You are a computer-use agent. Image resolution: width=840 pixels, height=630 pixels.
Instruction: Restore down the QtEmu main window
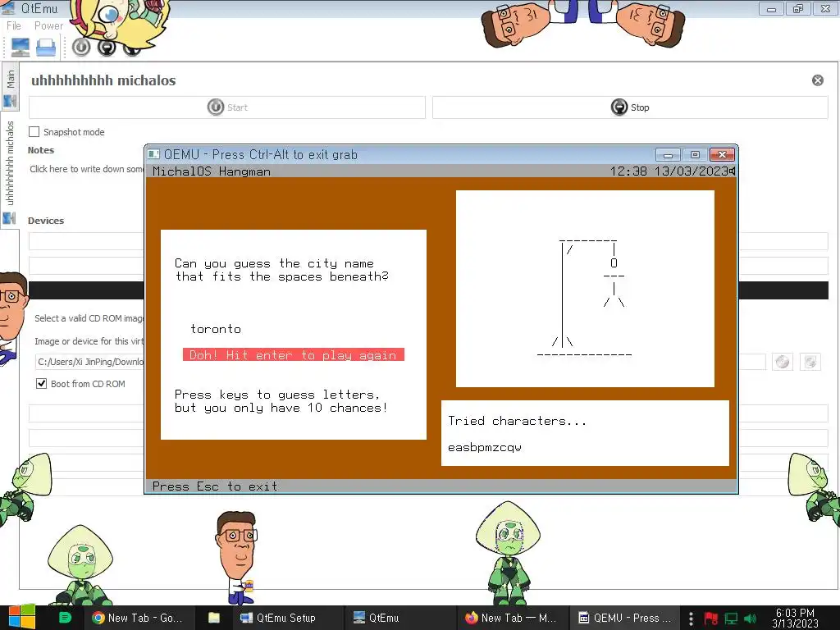(x=798, y=9)
